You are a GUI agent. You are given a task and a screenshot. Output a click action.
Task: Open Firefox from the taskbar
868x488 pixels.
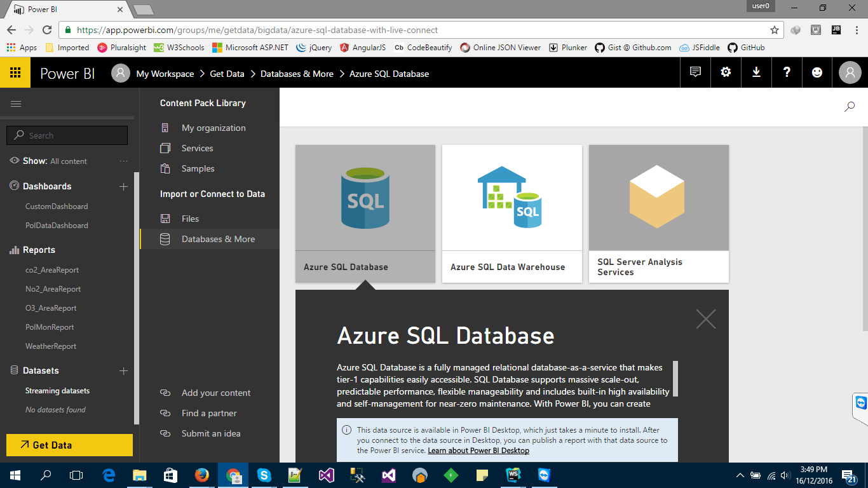coord(202,475)
